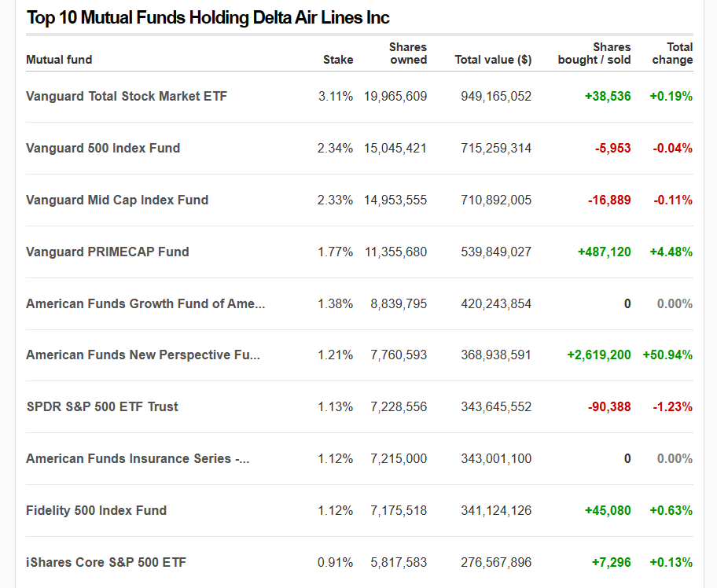This screenshot has height=588, width=717.
Task: Select shares owned 15,045,421
Action: click(395, 148)
